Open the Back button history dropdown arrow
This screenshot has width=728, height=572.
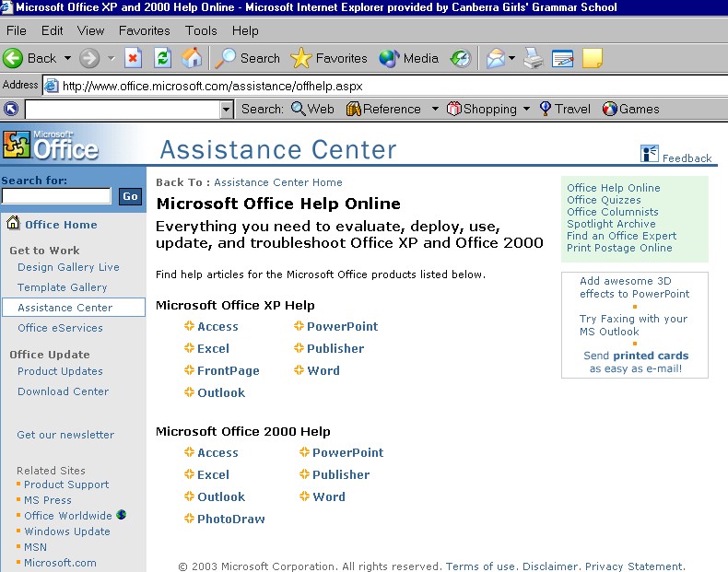tap(67, 58)
